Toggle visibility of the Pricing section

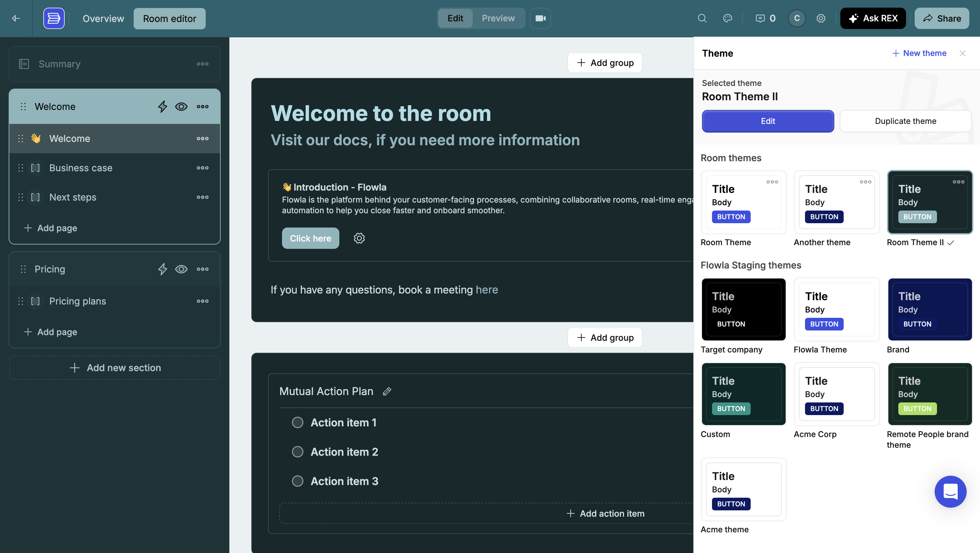pos(181,269)
